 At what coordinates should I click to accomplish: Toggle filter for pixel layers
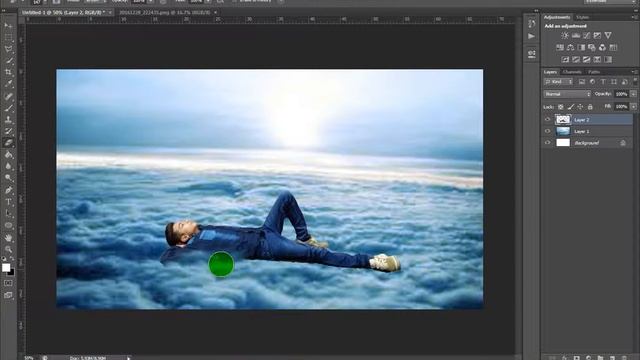coord(582,82)
